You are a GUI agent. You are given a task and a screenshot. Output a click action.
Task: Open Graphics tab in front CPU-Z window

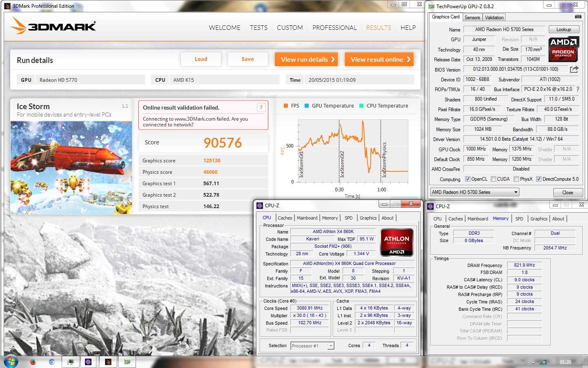pyautogui.click(x=368, y=218)
